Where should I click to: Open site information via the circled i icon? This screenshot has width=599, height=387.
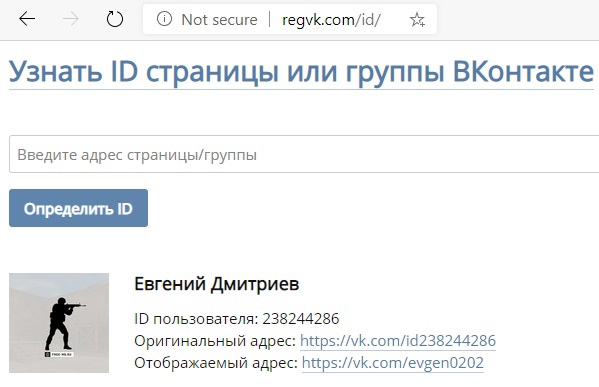[164, 19]
